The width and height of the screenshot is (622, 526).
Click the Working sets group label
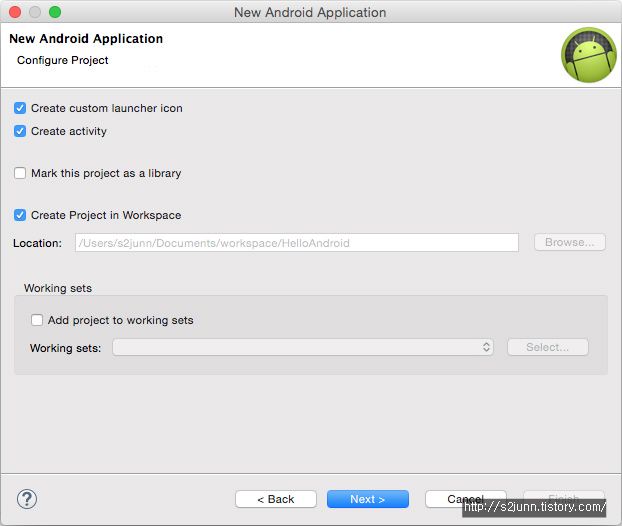click(58, 288)
